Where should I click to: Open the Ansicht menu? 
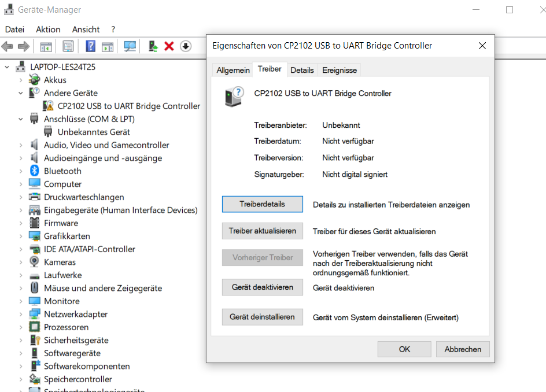click(86, 29)
